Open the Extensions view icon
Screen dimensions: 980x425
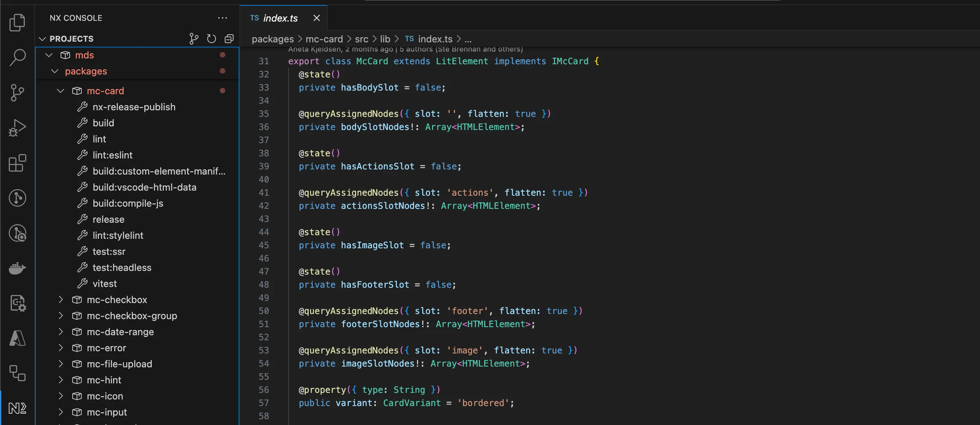click(17, 163)
